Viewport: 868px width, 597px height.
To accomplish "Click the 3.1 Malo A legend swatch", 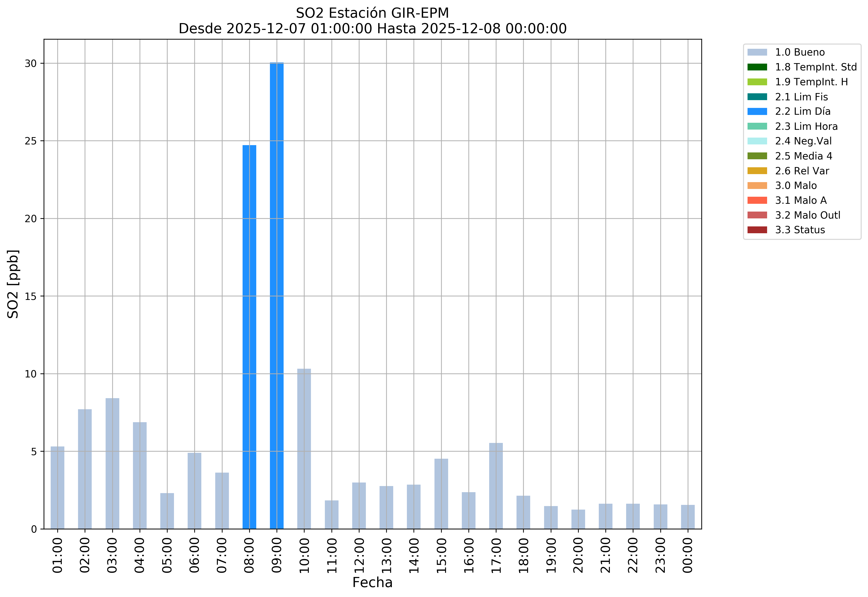I will (x=757, y=200).
